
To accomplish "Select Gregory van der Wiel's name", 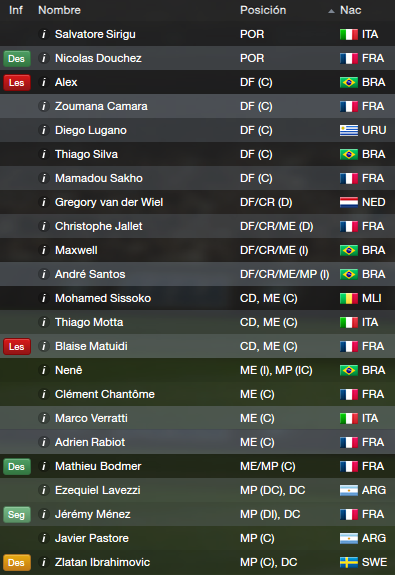I will [109, 202].
